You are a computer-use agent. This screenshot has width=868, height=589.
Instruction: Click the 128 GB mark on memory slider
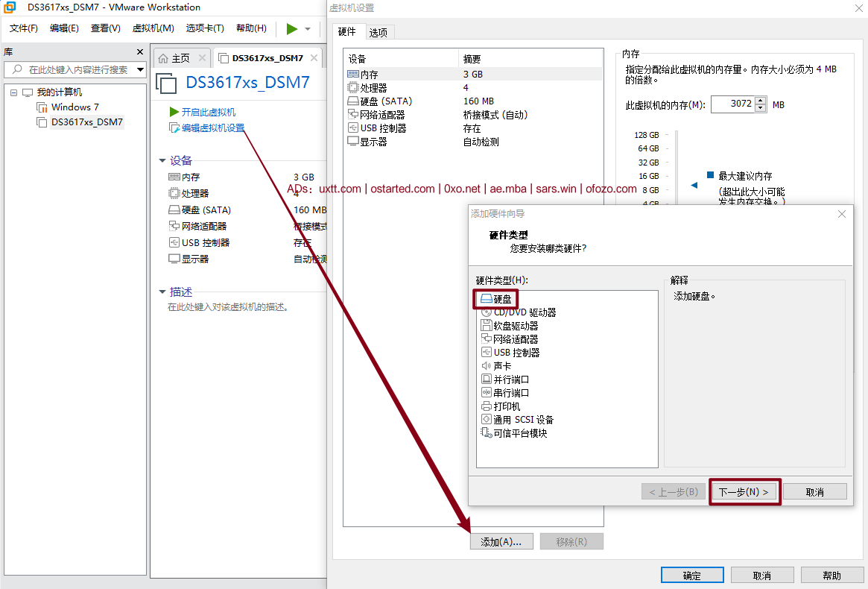(647, 135)
